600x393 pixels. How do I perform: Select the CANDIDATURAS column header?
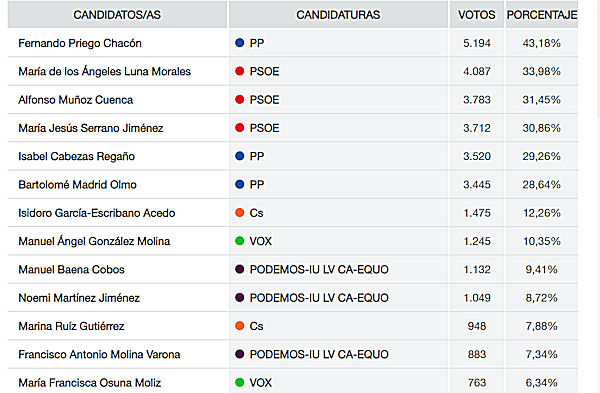click(338, 15)
